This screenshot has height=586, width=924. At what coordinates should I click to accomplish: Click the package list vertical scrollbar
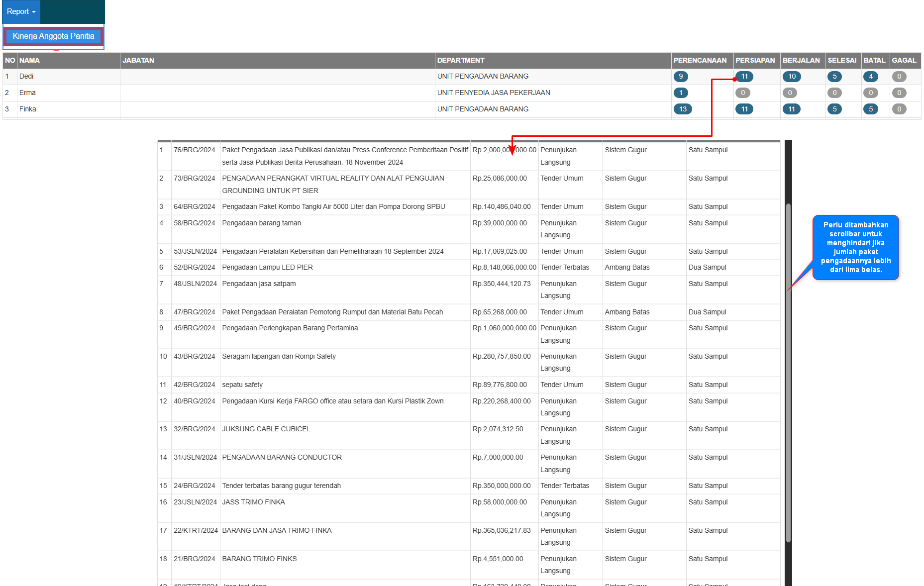[x=788, y=372]
